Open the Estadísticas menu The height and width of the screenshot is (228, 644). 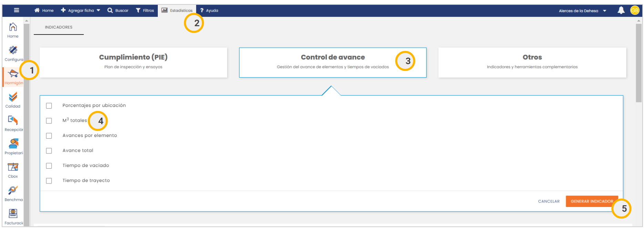(177, 10)
